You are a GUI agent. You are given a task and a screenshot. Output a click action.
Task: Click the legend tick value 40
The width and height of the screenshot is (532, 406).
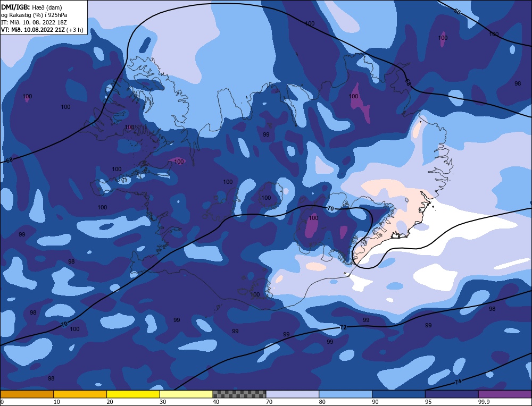pyautogui.click(x=216, y=402)
